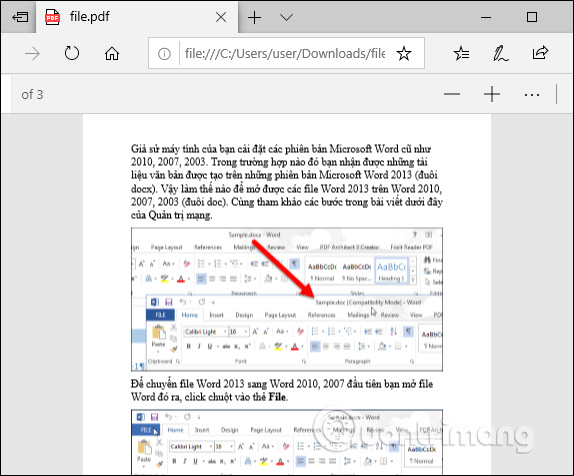Click line starting 'Giả sử máy tính'
574x476 pixels.
pyautogui.click(x=281, y=149)
